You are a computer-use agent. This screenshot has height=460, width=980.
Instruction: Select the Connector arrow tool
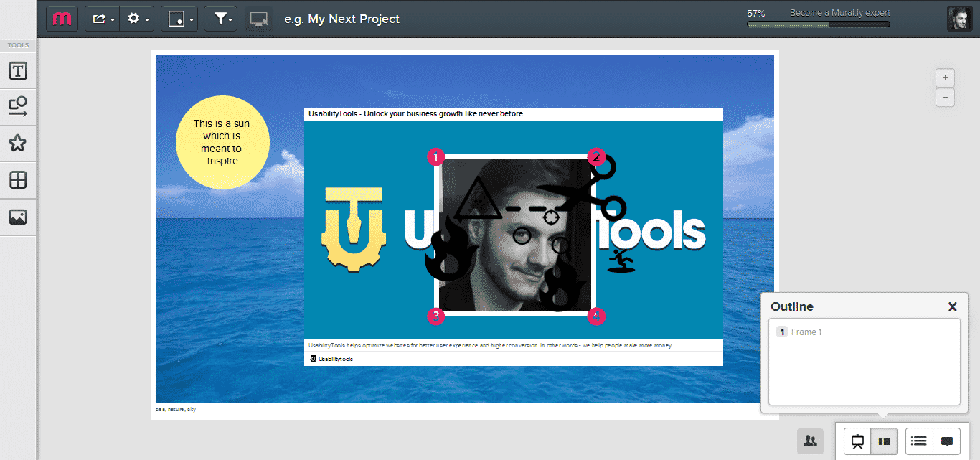18,106
